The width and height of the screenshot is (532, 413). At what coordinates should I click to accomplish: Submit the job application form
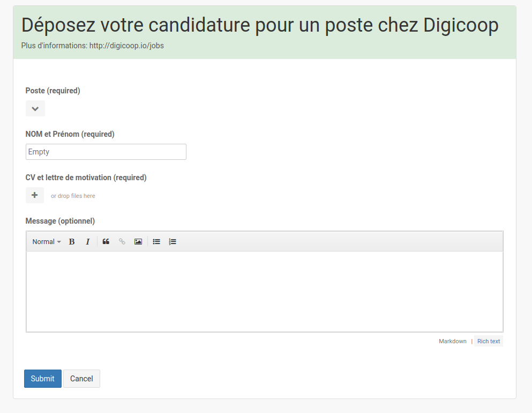pos(43,378)
